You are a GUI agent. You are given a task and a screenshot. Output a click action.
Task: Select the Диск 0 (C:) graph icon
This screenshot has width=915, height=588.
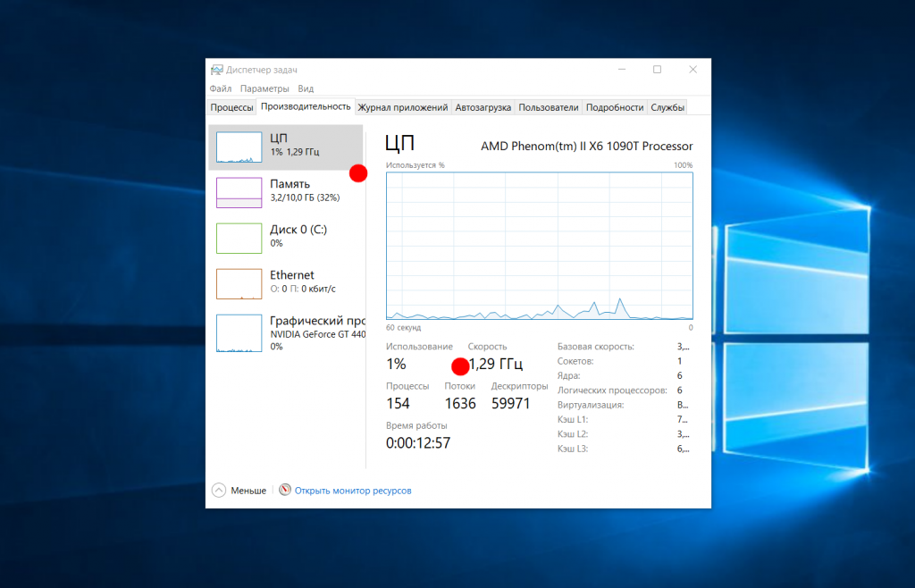tap(239, 238)
